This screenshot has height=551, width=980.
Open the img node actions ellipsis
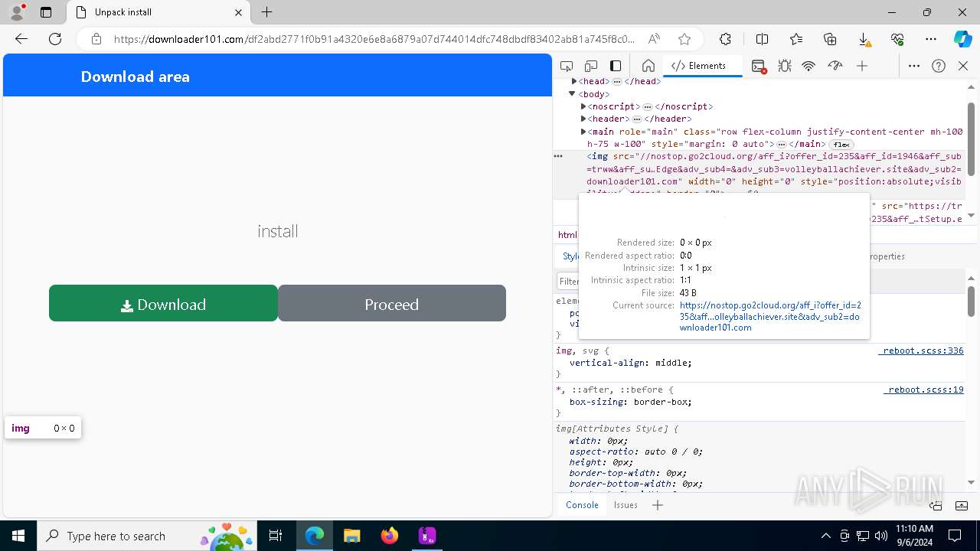(x=558, y=155)
